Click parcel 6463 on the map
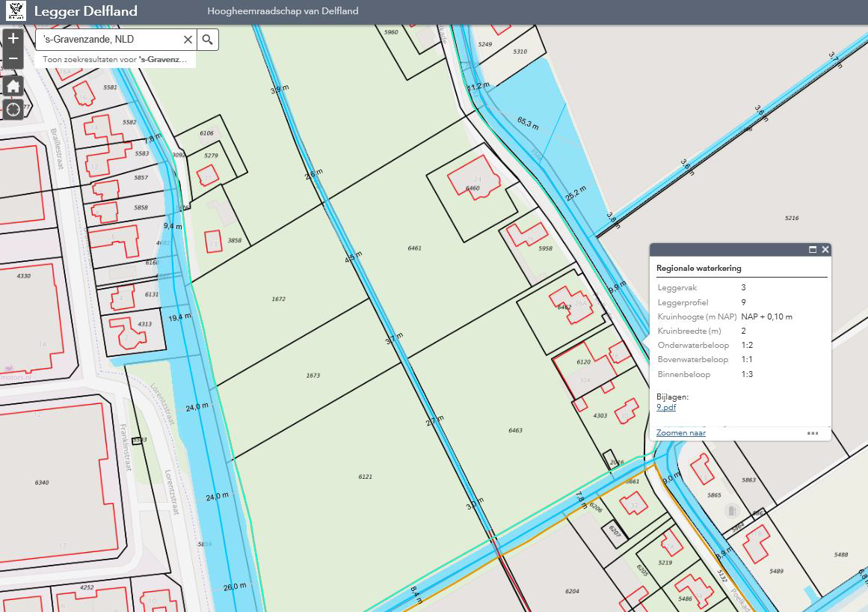 coord(515,430)
